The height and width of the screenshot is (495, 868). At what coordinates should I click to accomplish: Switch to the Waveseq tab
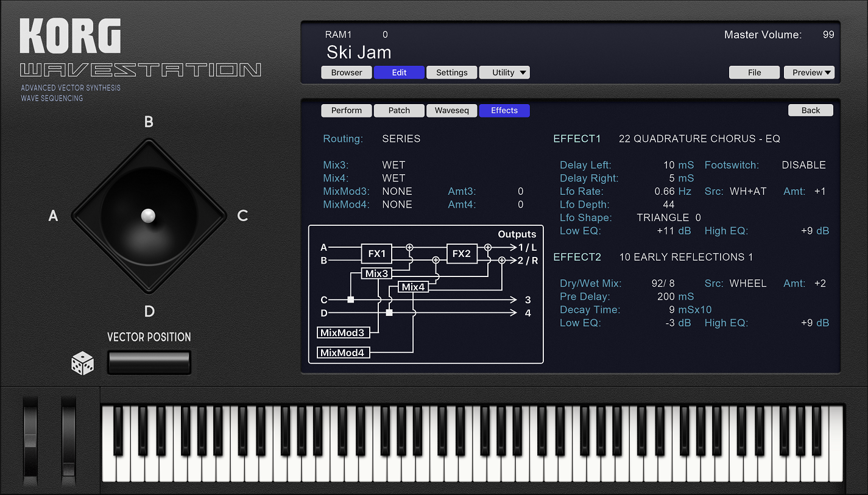(x=451, y=110)
